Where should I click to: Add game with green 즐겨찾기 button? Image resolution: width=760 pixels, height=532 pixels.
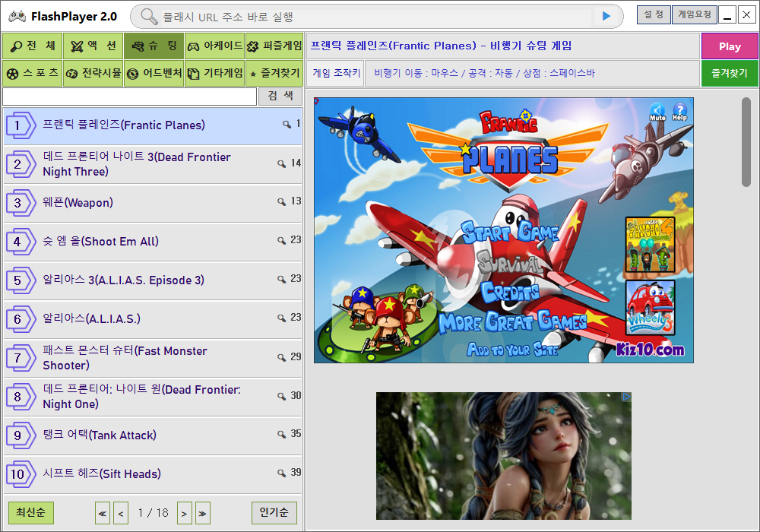pyautogui.click(x=730, y=73)
